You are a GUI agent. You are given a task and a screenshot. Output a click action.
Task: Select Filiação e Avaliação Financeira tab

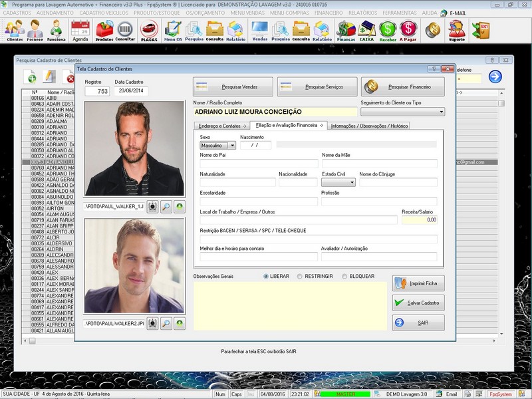pos(289,125)
